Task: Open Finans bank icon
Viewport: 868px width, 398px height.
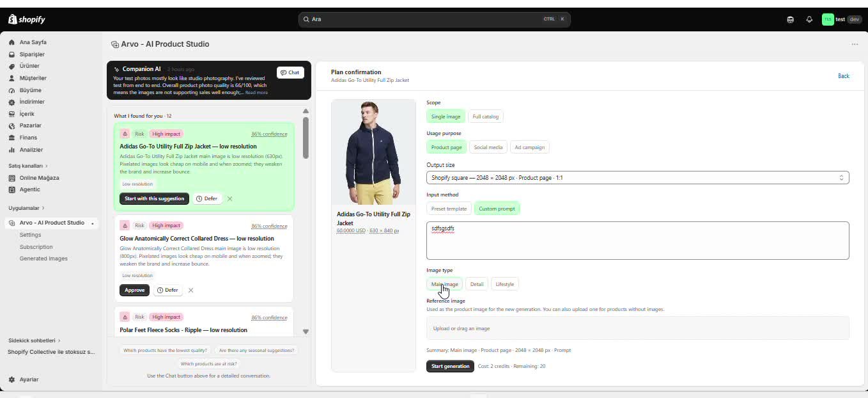Action: [x=12, y=138]
